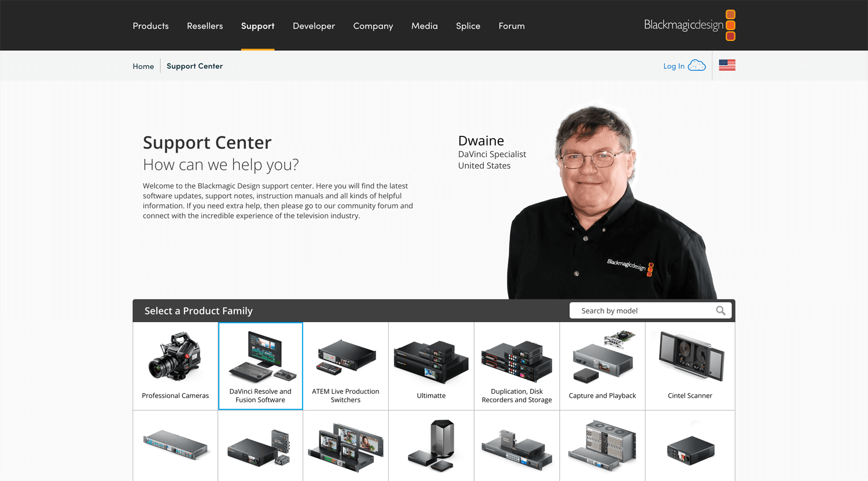Open the Media page
The width and height of the screenshot is (868, 481).
(x=424, y=25)
